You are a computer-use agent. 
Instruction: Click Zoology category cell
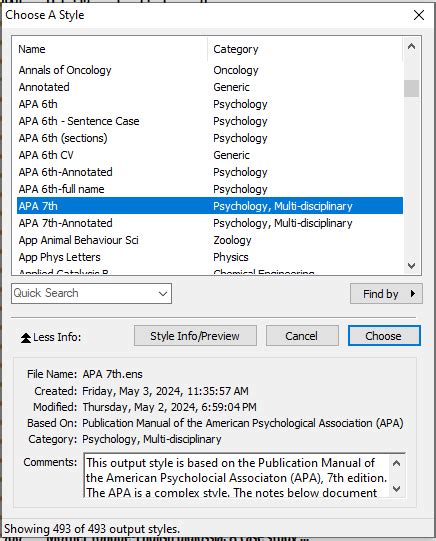[x=232, y=240]
